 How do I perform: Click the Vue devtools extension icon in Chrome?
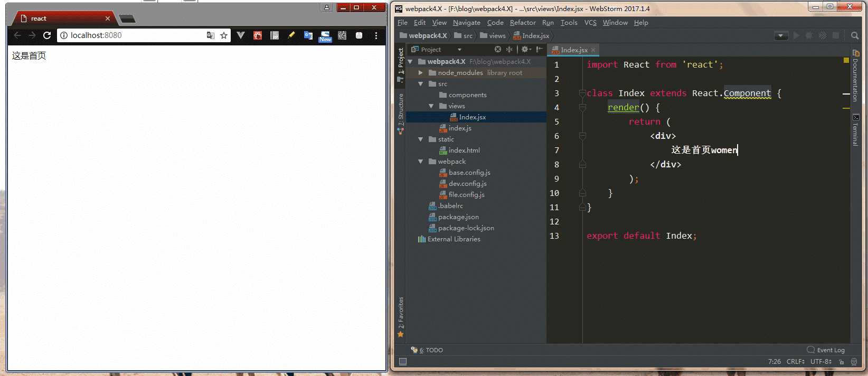tap(241, 35)
